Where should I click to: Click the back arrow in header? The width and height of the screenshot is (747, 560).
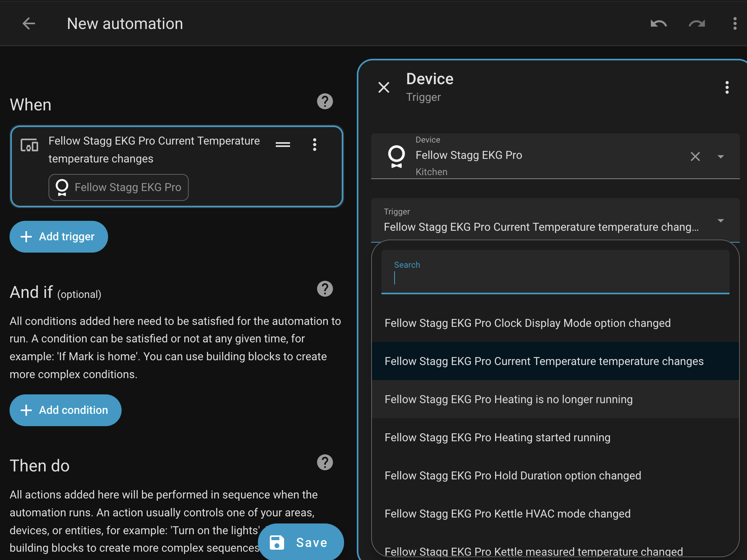[29, 24]
